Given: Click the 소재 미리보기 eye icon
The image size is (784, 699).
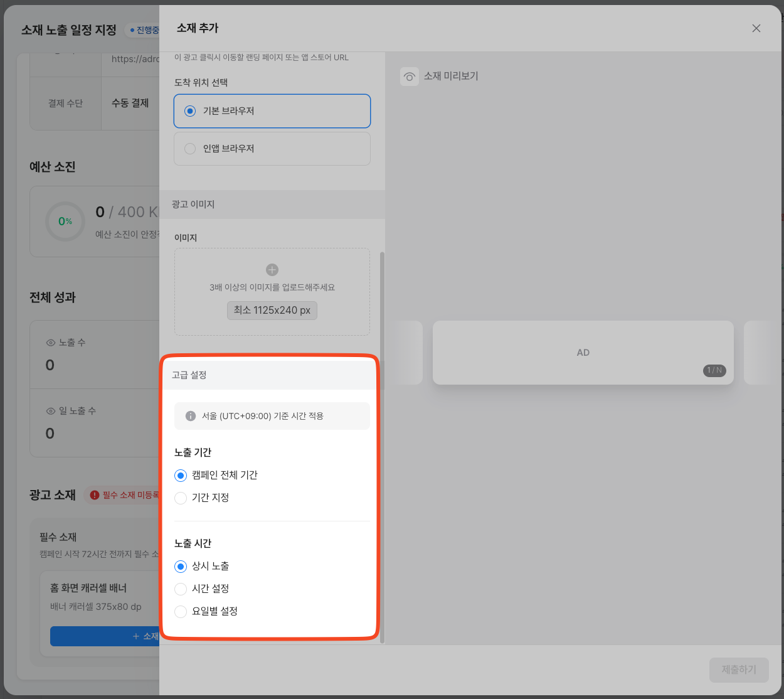Looking at the screenshot, I should pos(410,77).
